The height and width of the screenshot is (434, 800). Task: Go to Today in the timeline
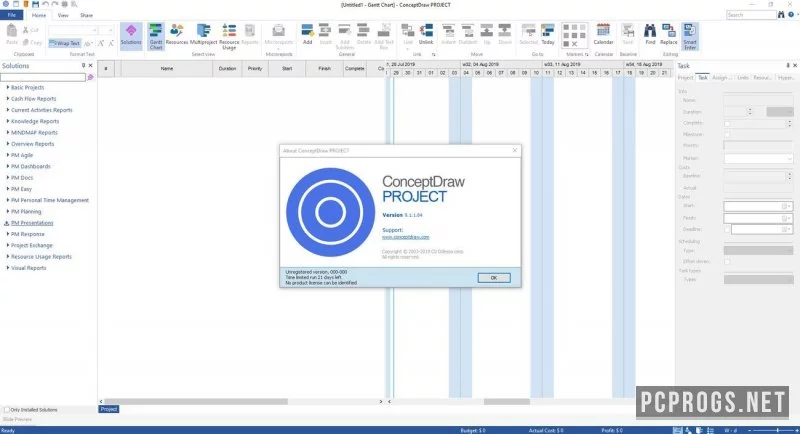click(547, 35)
